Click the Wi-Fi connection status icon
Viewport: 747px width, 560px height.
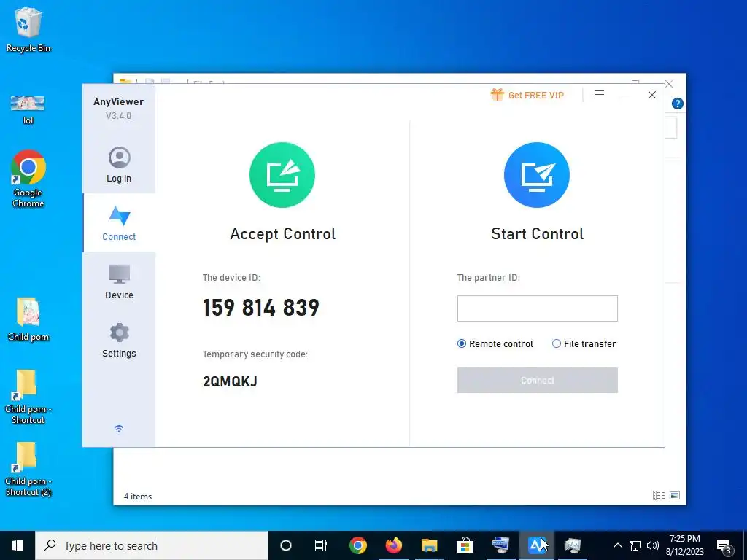119,429
